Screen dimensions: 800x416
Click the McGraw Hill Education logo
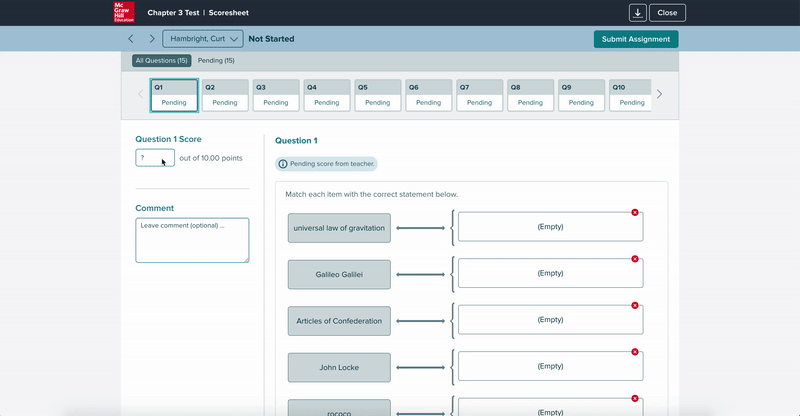point(125,13)
